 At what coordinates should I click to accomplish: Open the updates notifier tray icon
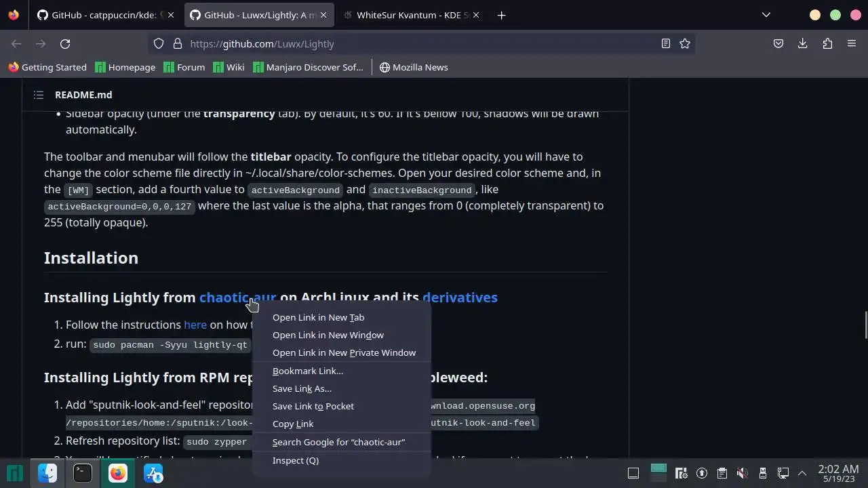coord(702,473)
